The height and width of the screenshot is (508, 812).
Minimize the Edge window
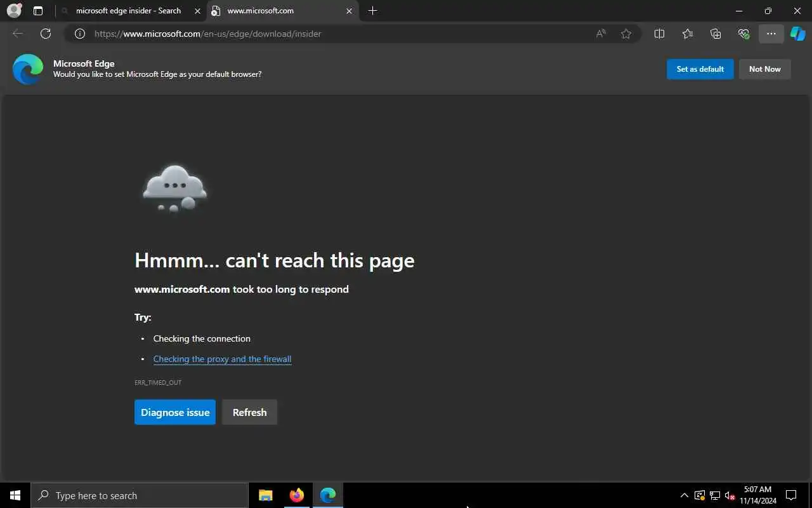739,11
